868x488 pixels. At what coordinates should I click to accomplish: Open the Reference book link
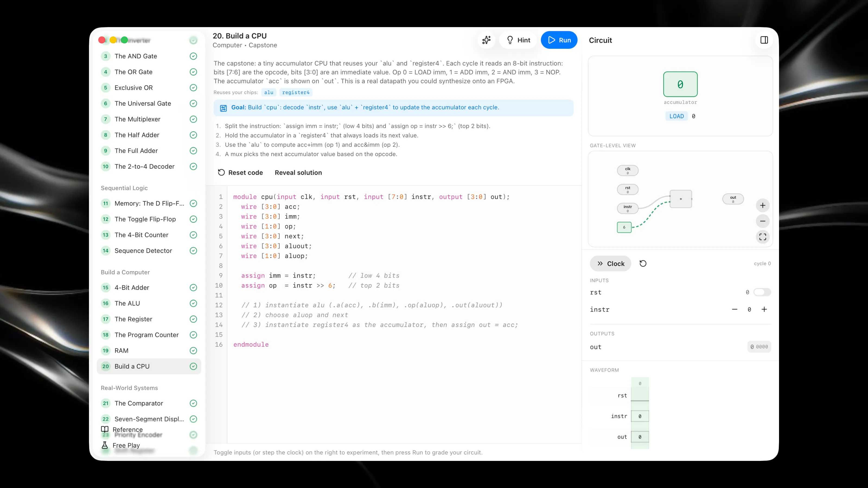[x=122, y=429]
